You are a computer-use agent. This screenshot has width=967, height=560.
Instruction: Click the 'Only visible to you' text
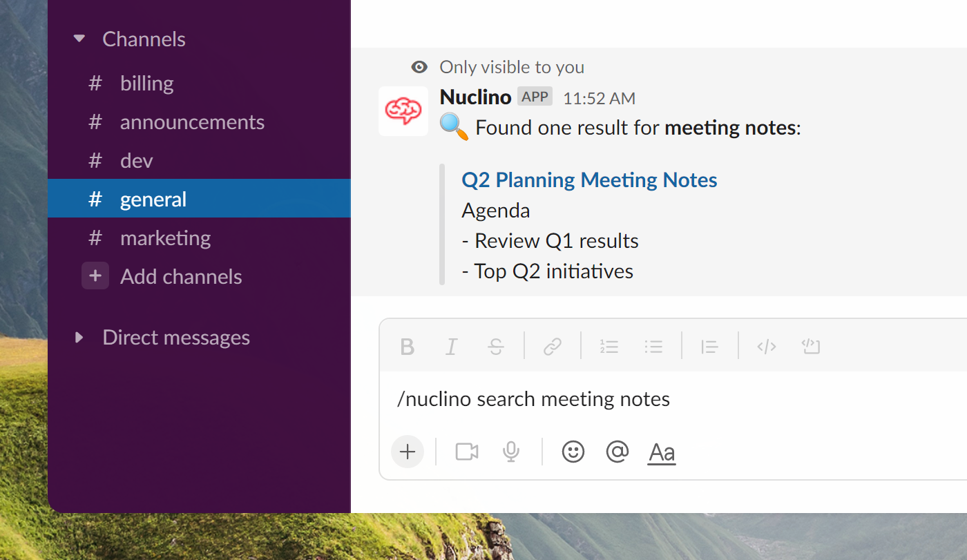tap(512, 67)
